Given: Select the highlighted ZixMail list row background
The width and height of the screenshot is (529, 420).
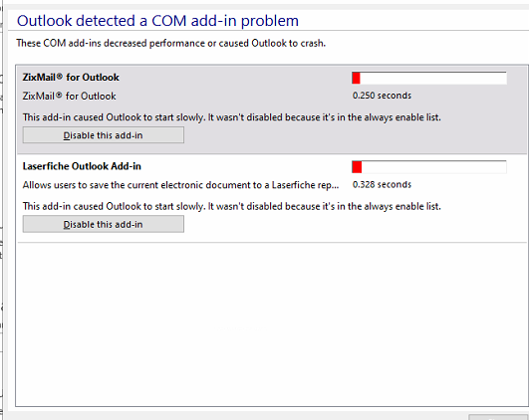Looking at the screenshot, I should pos(272,109).
